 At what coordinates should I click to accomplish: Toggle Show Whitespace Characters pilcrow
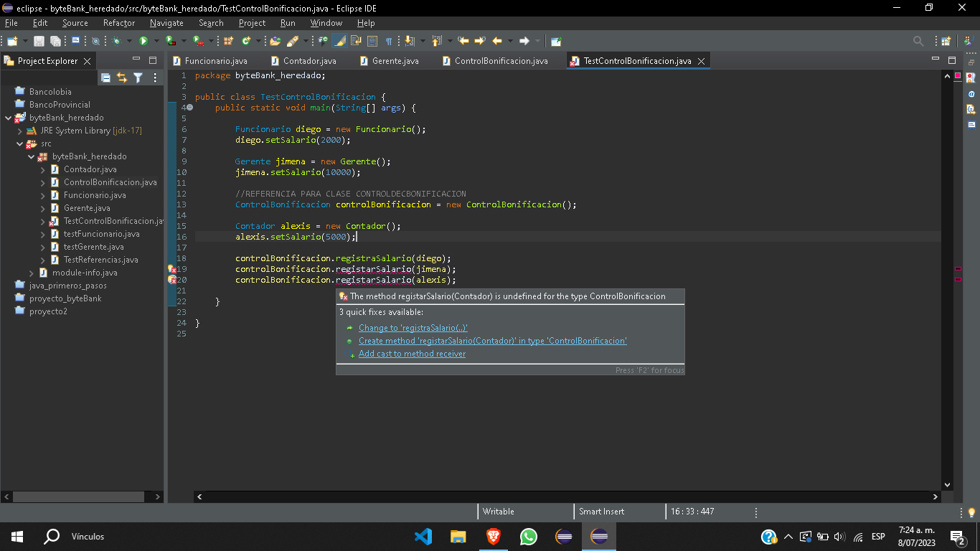(389, 41)
